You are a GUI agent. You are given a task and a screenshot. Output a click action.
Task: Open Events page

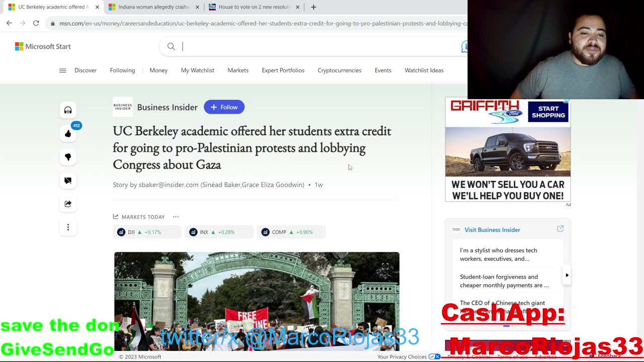[x=383, y=70]
